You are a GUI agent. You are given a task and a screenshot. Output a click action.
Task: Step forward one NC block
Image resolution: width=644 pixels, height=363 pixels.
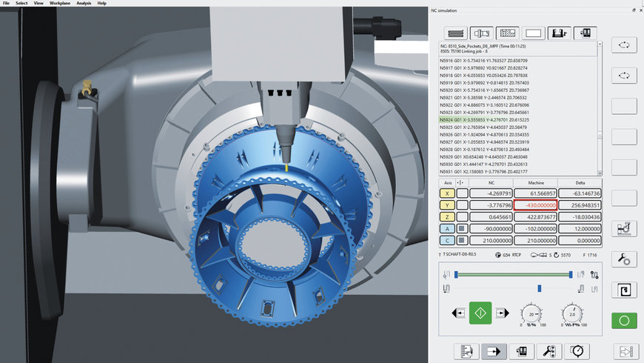point(502,313)
